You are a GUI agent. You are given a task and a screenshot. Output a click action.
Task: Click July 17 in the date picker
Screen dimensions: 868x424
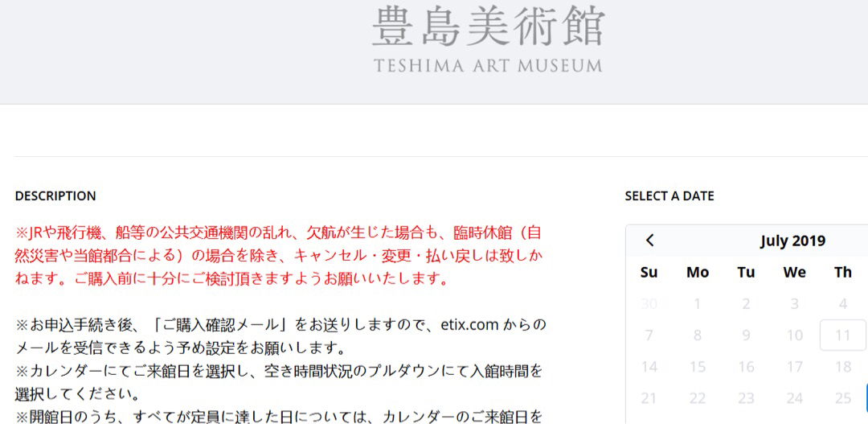pyautogui.click(x=794, y=366)
